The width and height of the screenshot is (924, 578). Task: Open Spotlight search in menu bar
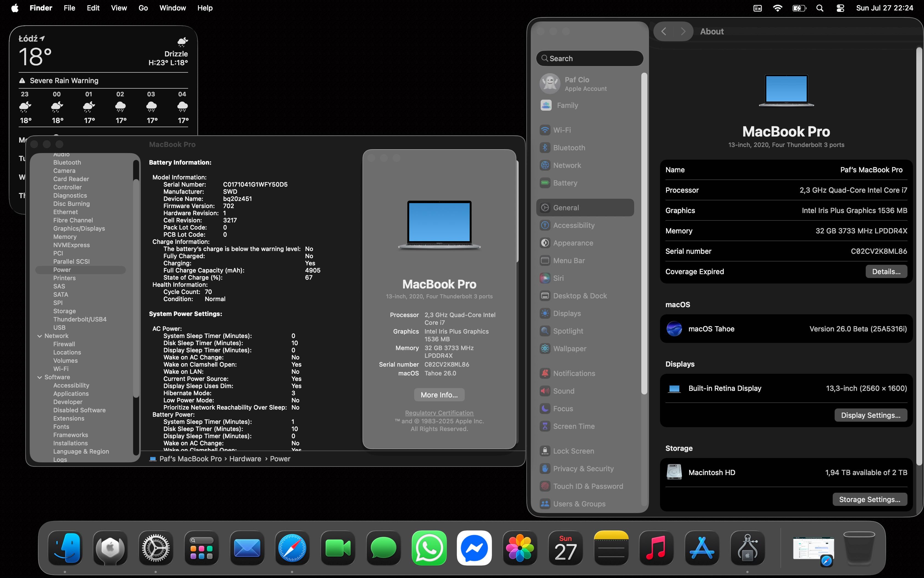click(x=820, y=8)
